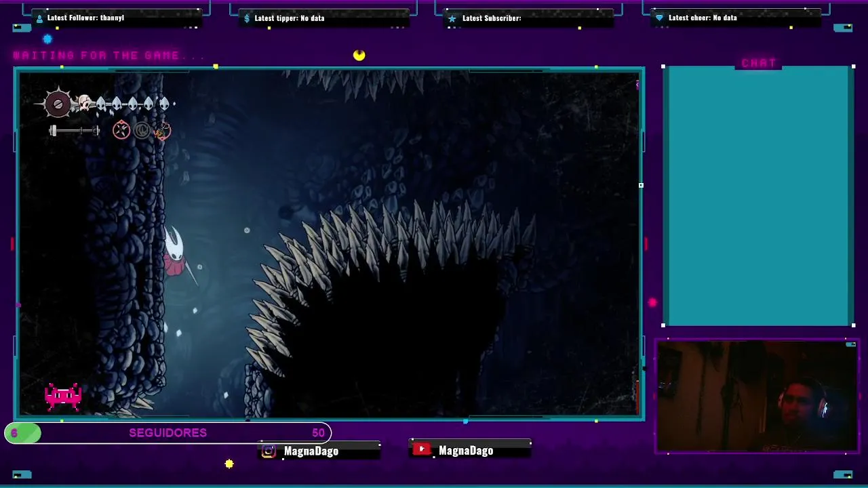Image resolution: width=868 pixels, height=488 pixels.
Task: Click the silk thread bar under spool
Action: 75,131
